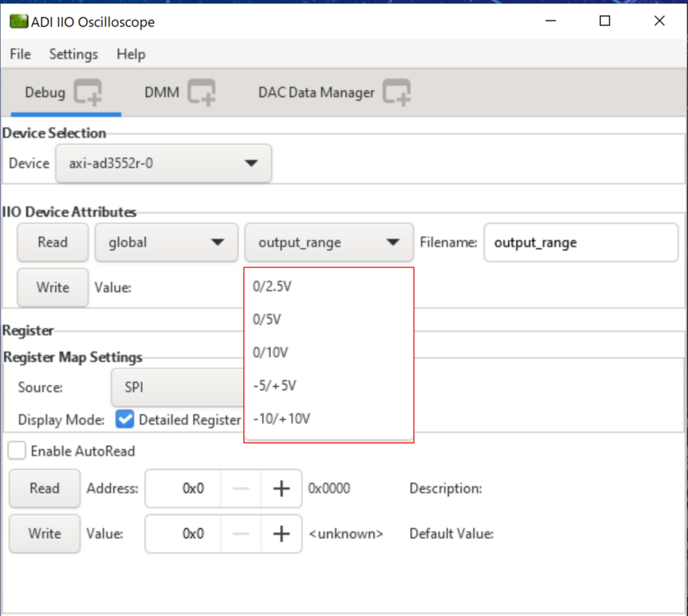The height and width of the screenshot is (616, 688).
Task: Decrement the register Value with the minus icon
Action: pos(242,533)
